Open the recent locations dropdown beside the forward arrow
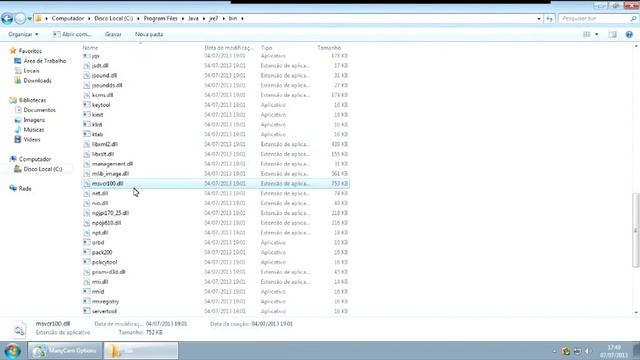This screenshot has width=640, height=360. [x=29, y=19]
